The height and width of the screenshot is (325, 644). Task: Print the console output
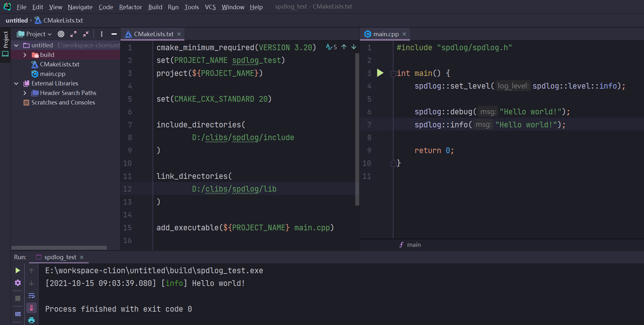(31, 320)
